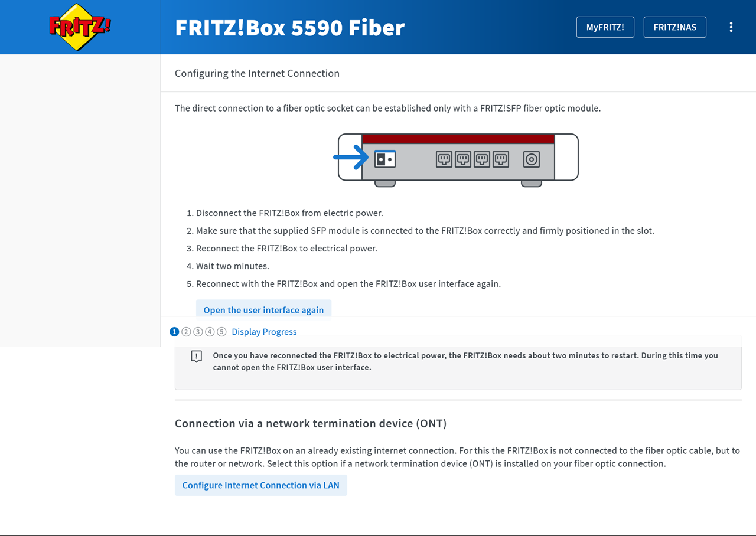756x536 pixels.
Task: Select progress step 5 indicator
Action: [x=221, y=332]
